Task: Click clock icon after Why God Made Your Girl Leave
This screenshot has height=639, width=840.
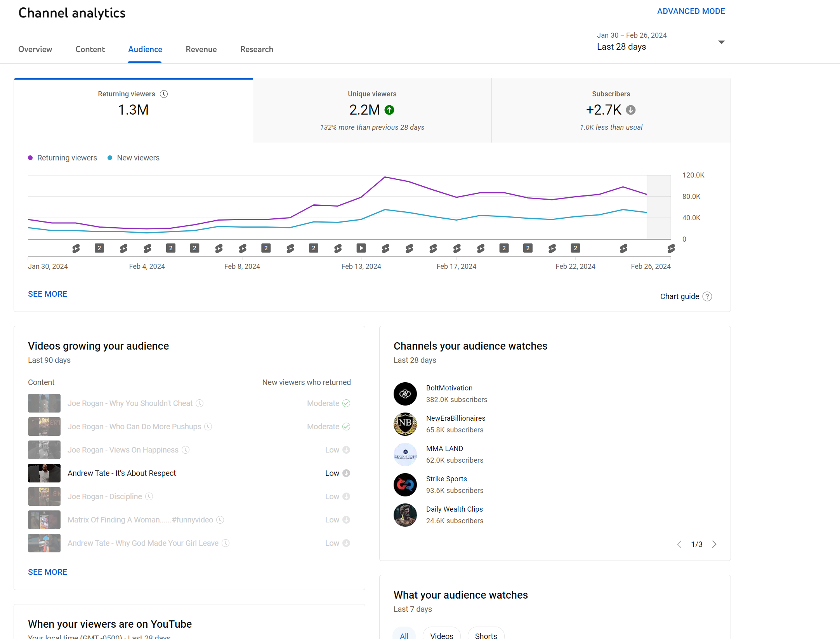Action: click(226, 543)
